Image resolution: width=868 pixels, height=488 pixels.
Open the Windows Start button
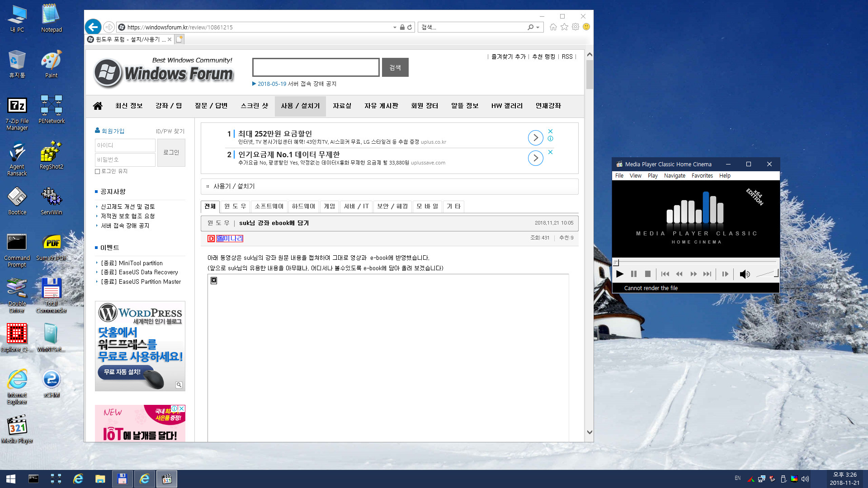click(11, 479)
